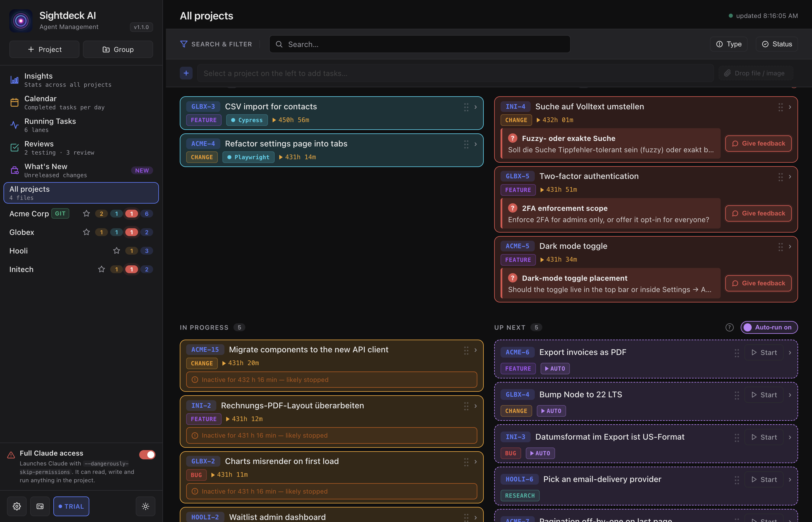Image resolution: width=812 pixels, height=522 pixels.
Task: Open the Type filter dropdown
Action: [729, 44]
